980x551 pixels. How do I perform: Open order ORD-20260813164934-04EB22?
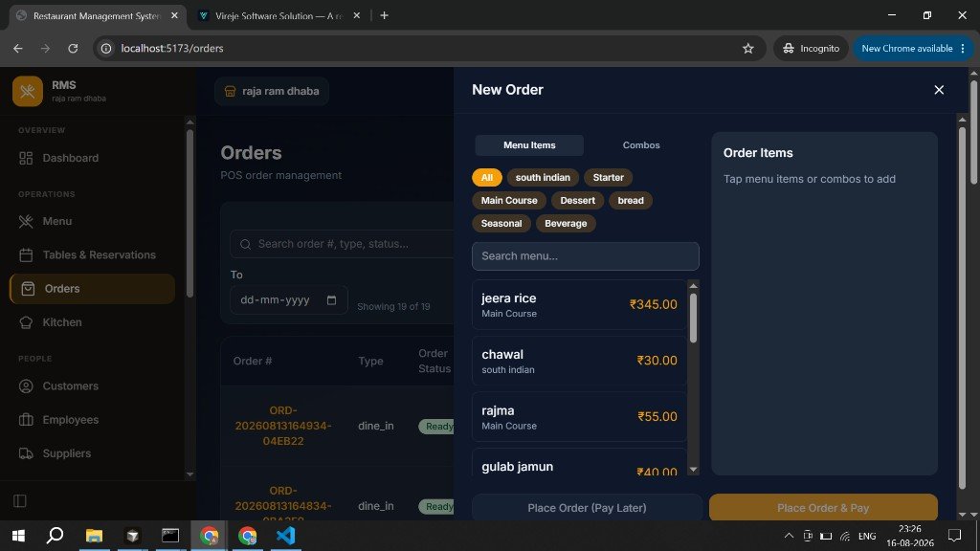pyautogui.click(x=283, y=426)
